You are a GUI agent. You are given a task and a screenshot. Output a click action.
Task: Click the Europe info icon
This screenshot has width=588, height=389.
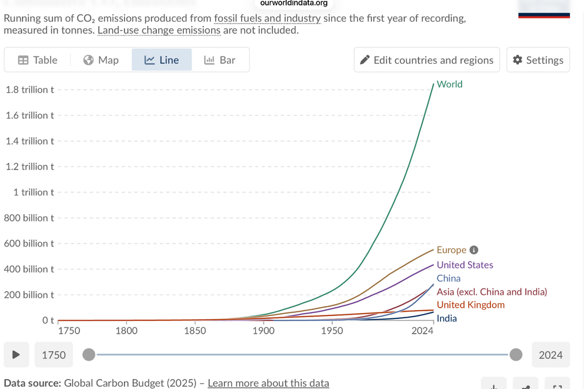click(474, 250)
